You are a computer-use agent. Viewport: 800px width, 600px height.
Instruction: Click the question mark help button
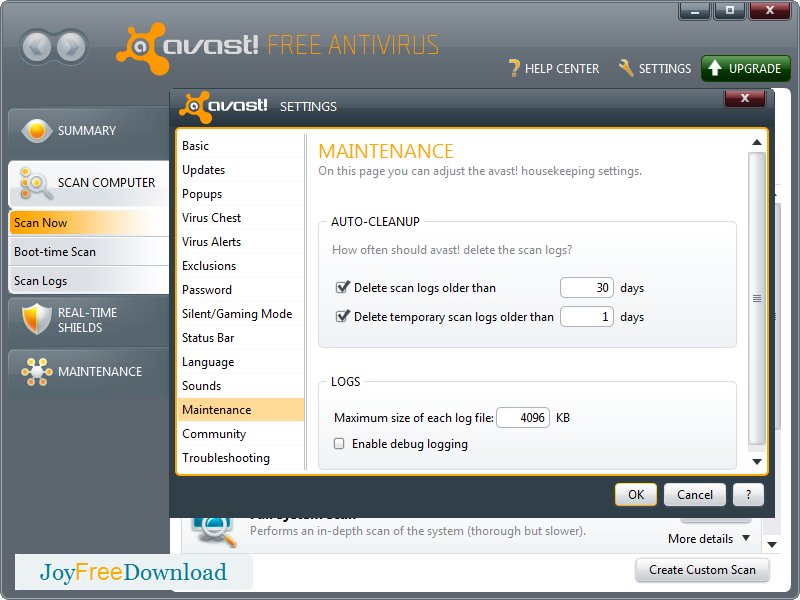pos(748,494)
